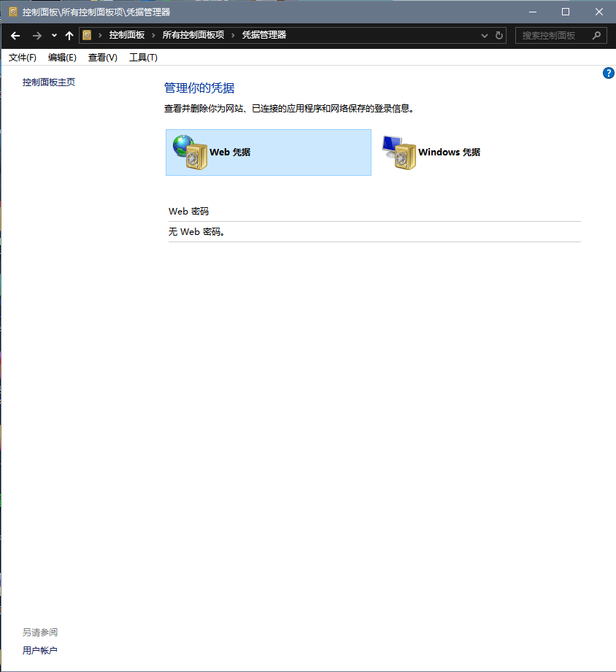Image resolution: width=616 pixels, height=672 pixels.
Task: Expand the chevron after 控制面板 breadcrumb
Action: (153, 35)
